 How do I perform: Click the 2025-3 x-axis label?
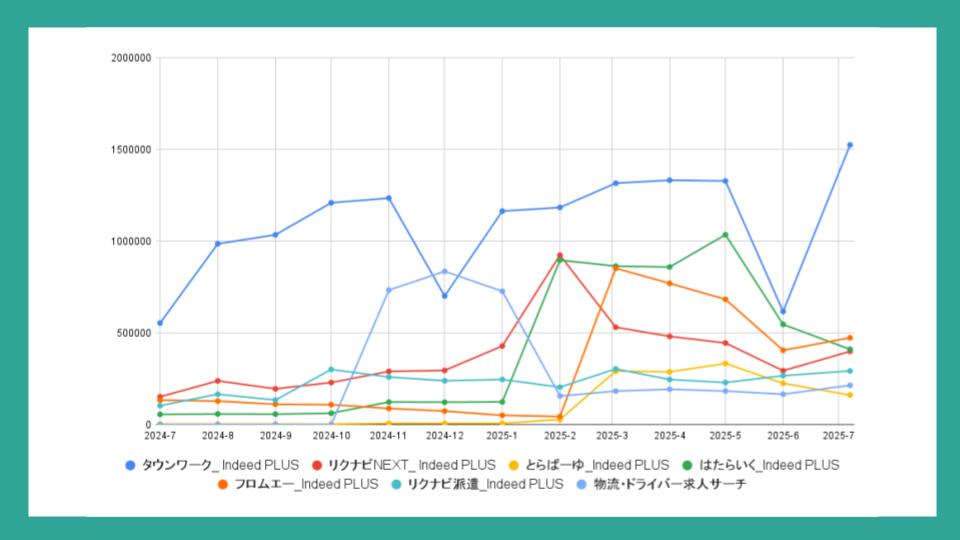coord(612,436)
